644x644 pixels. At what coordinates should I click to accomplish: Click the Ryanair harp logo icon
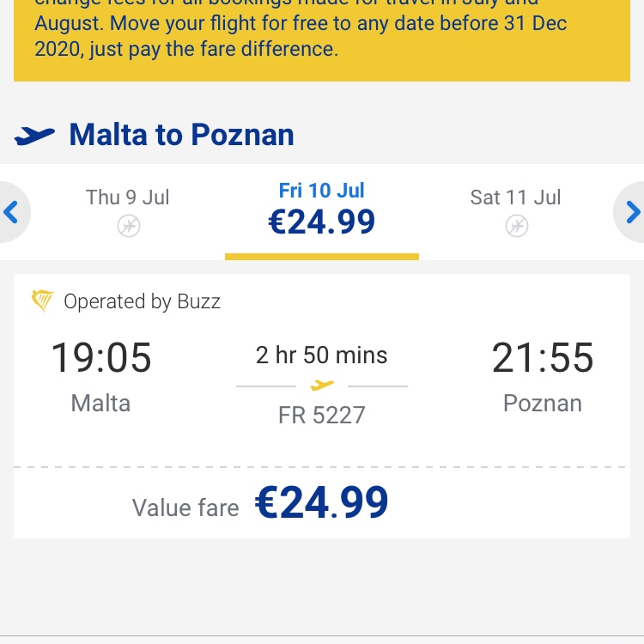point(42,301)
